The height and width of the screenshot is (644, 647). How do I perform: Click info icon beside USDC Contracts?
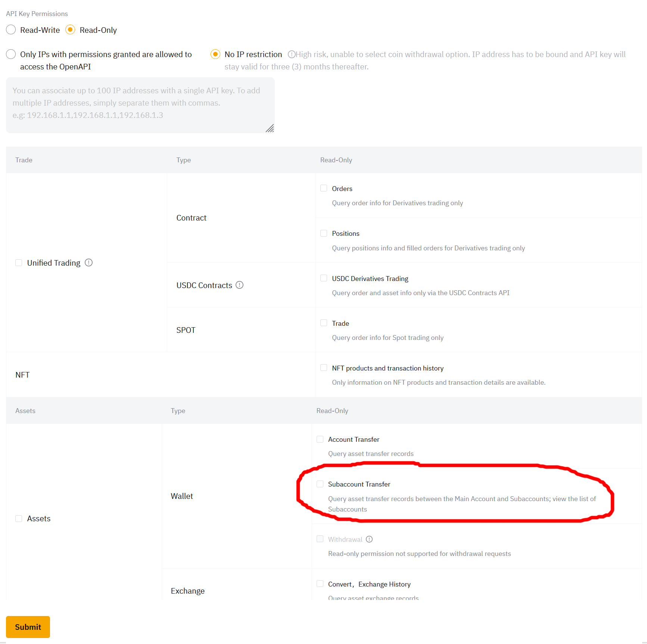(240, 285)
